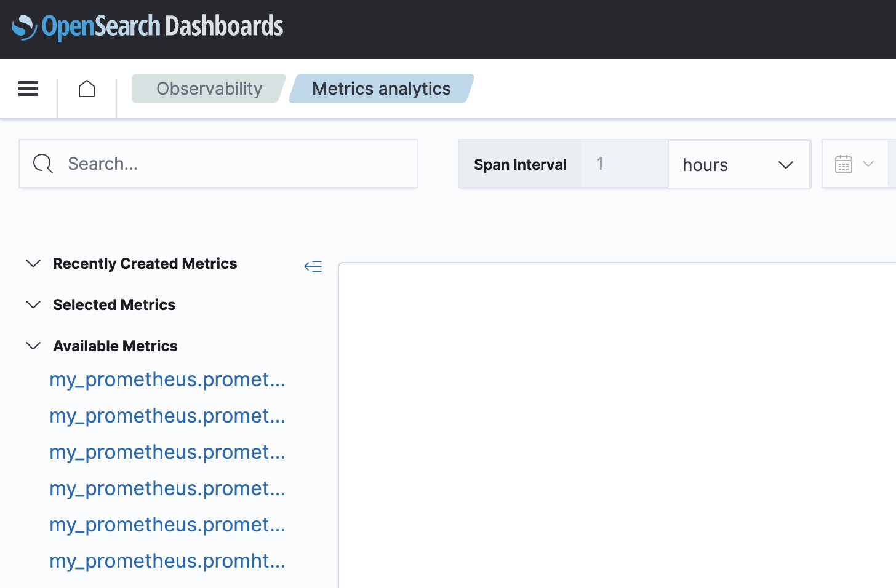Collapse the Available Metrics section

33,345
